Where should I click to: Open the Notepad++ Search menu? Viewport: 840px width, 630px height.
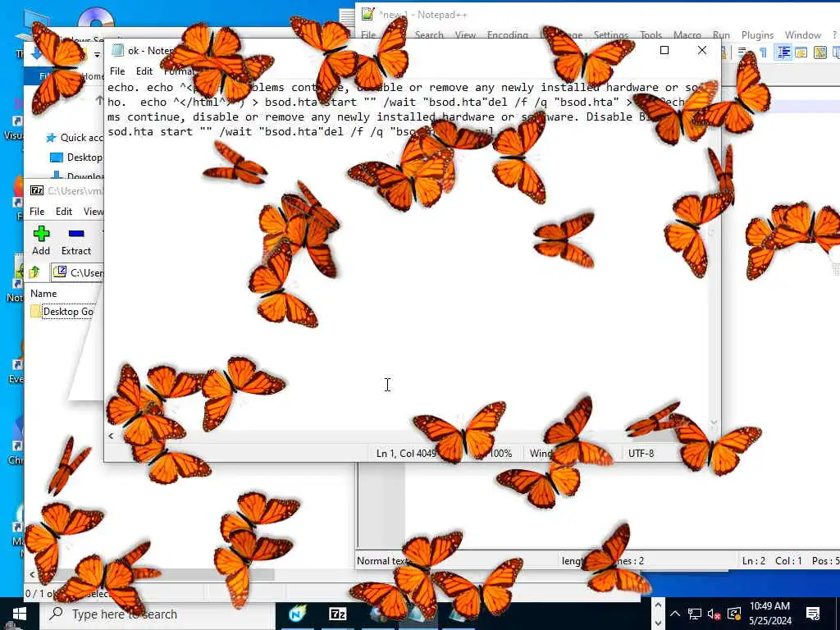point(429,34)
